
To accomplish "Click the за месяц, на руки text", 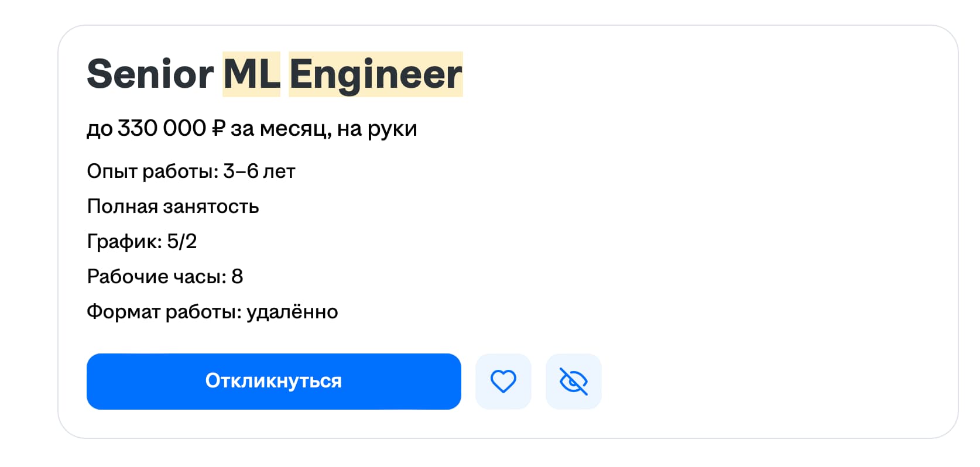I will click(x=324, y=129).
